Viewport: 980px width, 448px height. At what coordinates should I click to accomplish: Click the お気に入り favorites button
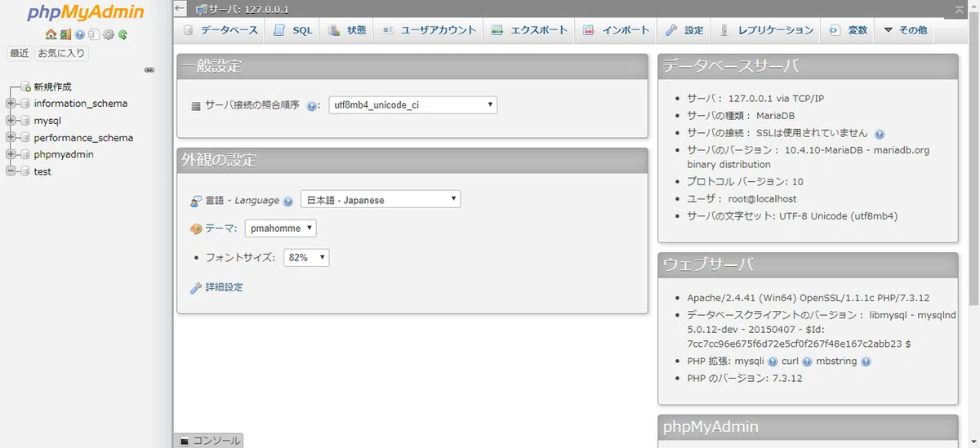[x=61, y=53]
